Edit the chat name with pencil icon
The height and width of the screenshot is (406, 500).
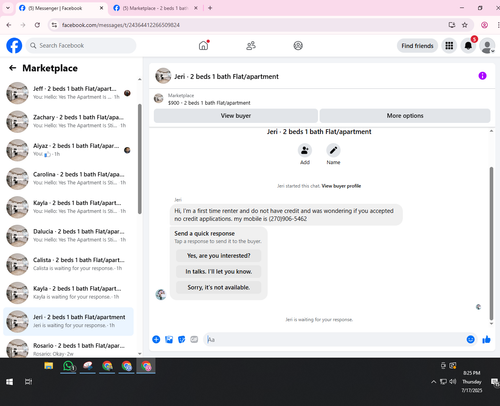coord(333,150)
